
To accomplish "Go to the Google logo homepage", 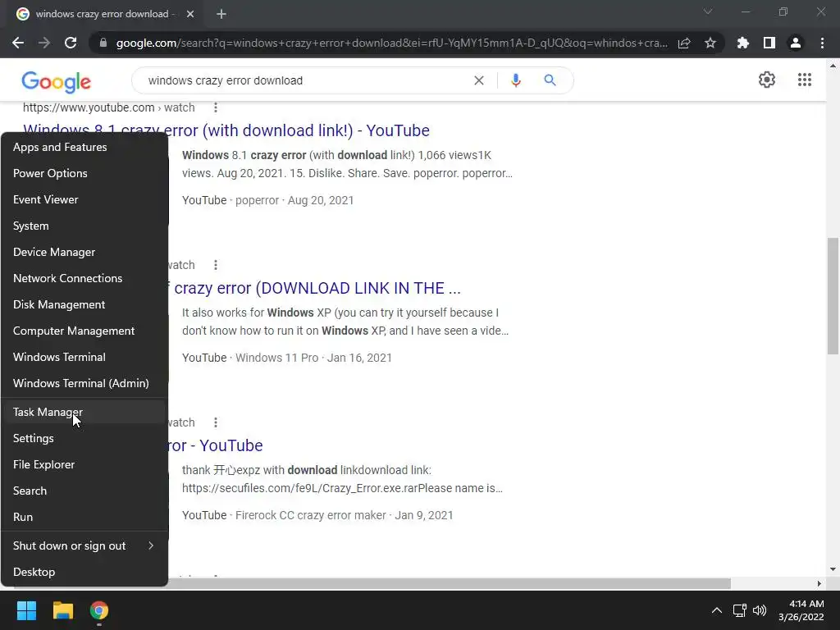I will click(x=57, y=82).
